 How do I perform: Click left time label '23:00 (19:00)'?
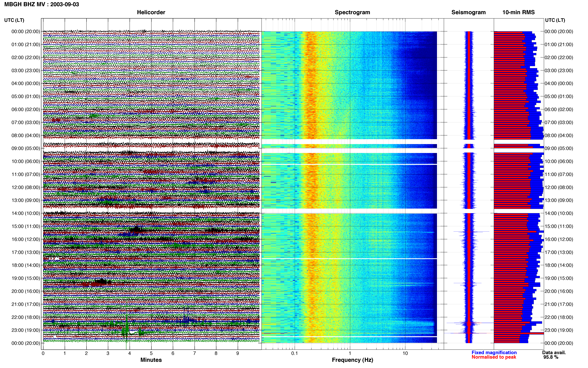point(26,330)
